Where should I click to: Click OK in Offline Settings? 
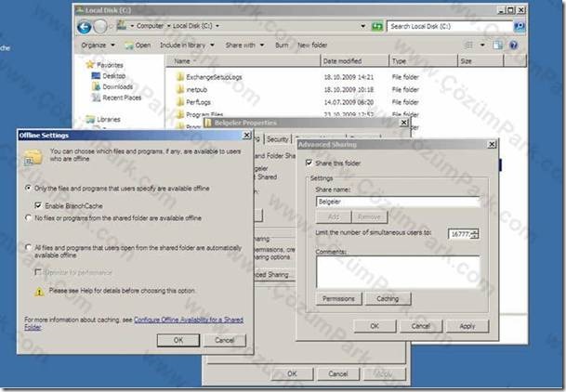[x=178, y=340]
